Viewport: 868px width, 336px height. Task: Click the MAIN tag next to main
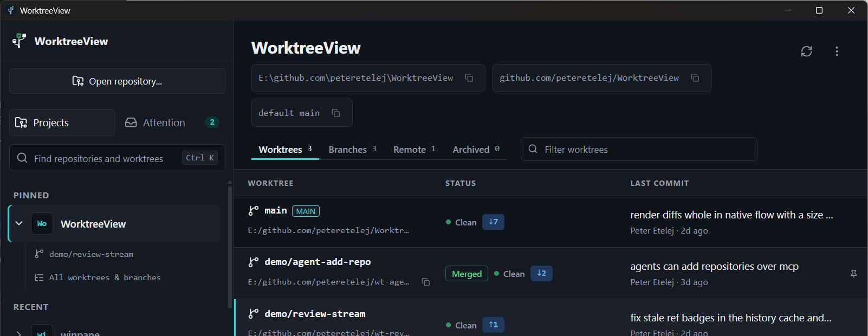[x=306, y=211]
